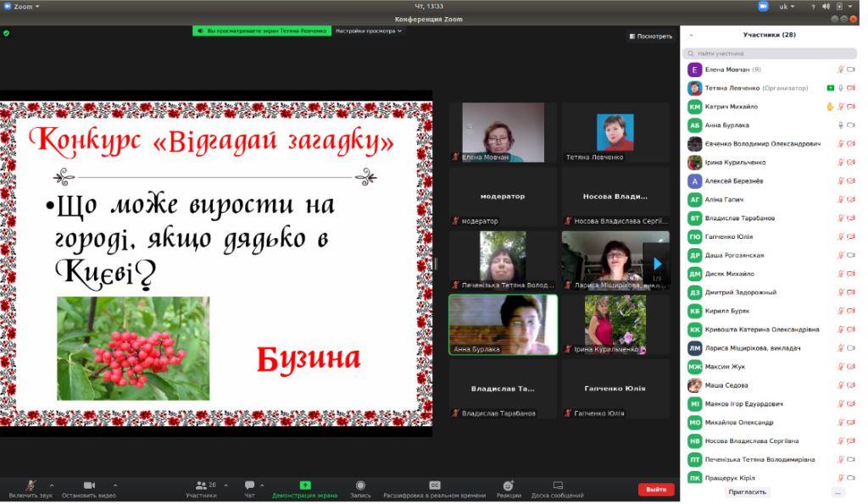The height and width of the screenshot is (504, 868).
Task: Click the Ірина Курильченко video tile
Action: point(615,324)
